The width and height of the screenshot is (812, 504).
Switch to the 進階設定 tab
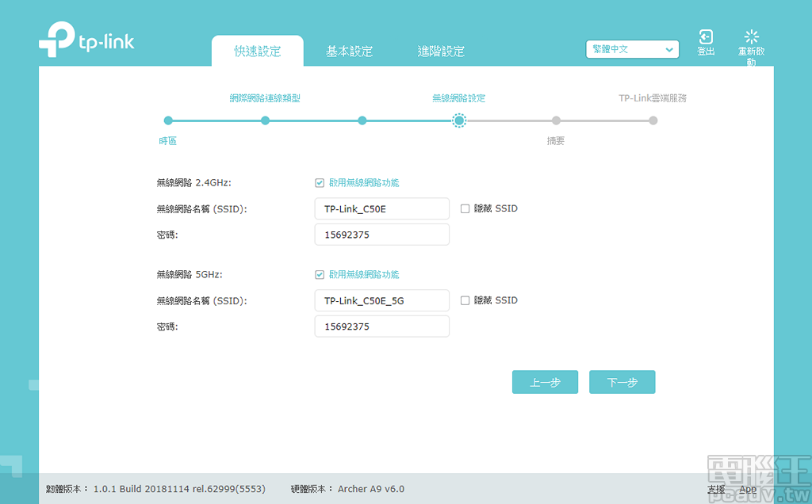pyautogui.click(x=442, y=50)
